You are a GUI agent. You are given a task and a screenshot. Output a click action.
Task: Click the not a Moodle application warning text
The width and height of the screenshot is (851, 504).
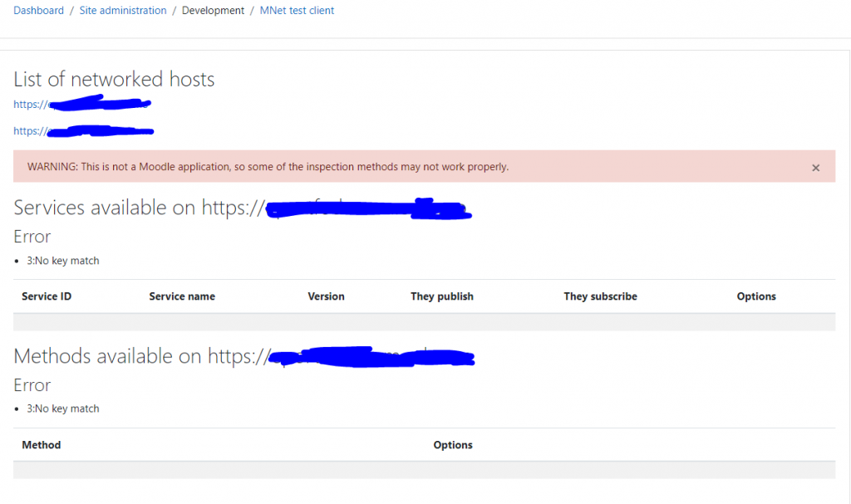point(268,167)
